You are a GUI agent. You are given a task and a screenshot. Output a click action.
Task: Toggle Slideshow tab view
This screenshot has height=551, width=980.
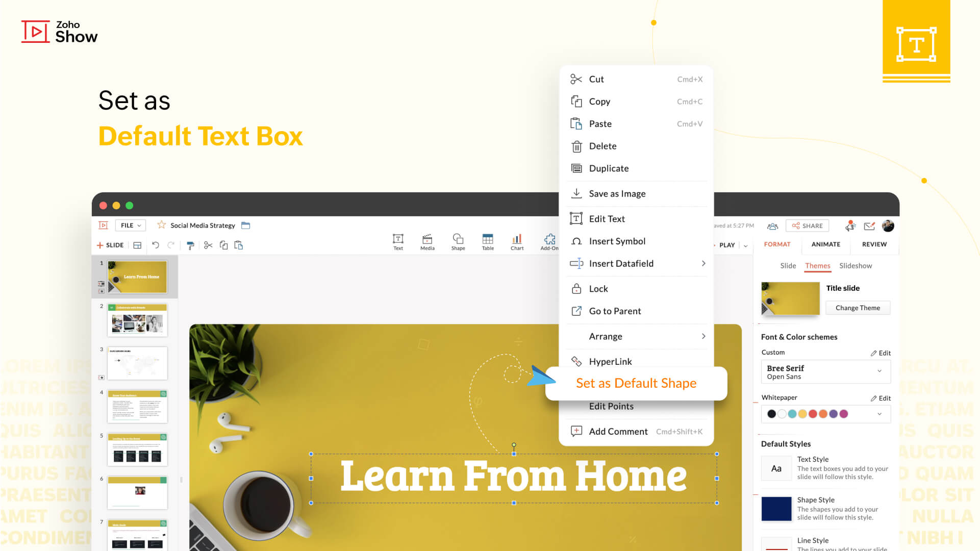[856, 265]
